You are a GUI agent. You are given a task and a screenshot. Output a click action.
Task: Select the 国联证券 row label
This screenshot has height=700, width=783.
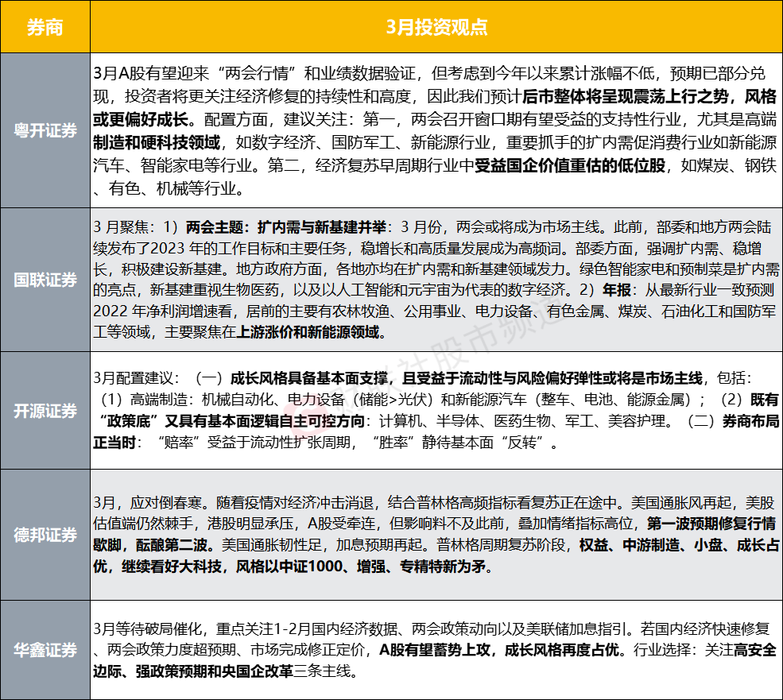(45, 280)
